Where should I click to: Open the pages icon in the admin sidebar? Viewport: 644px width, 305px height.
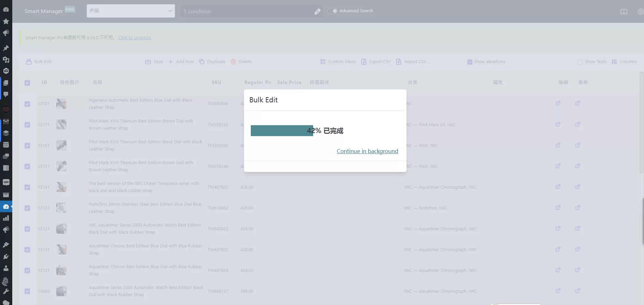click(x=6, y=83)
